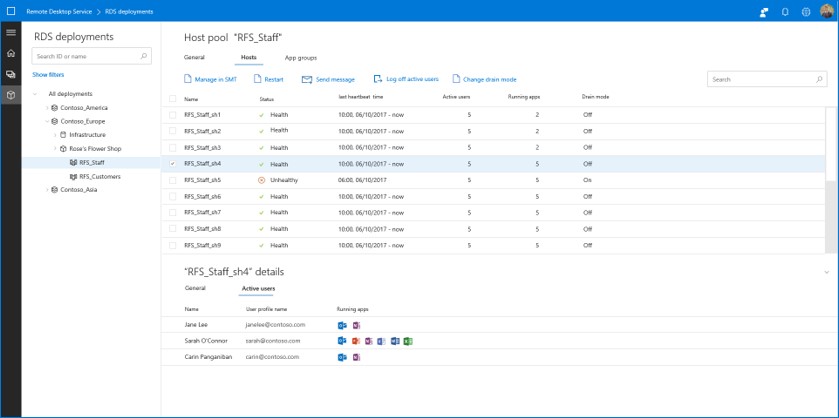Image resolution: width=839 pixels, height=418 pixels.
Task: Check the box for RFS_Staff_sh2
Action: point(172,131)
